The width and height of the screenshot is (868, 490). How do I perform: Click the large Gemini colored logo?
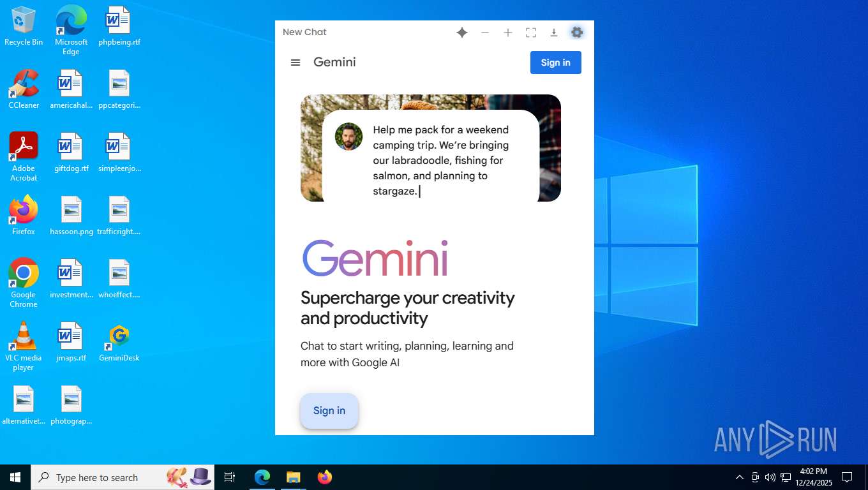pos(375,258)
